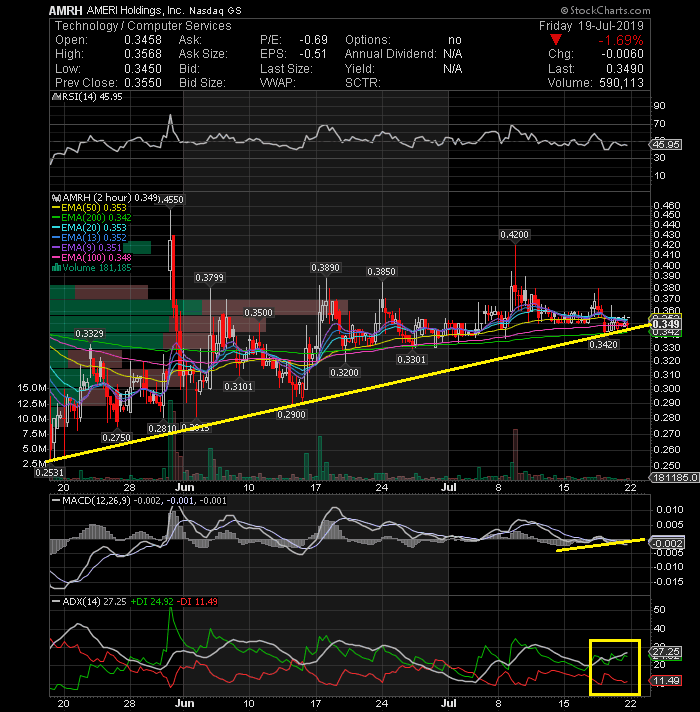Click the RSI(14) 45.95 indicator label
The height and width of the screenshot is (712, 700).
[91, 97]
